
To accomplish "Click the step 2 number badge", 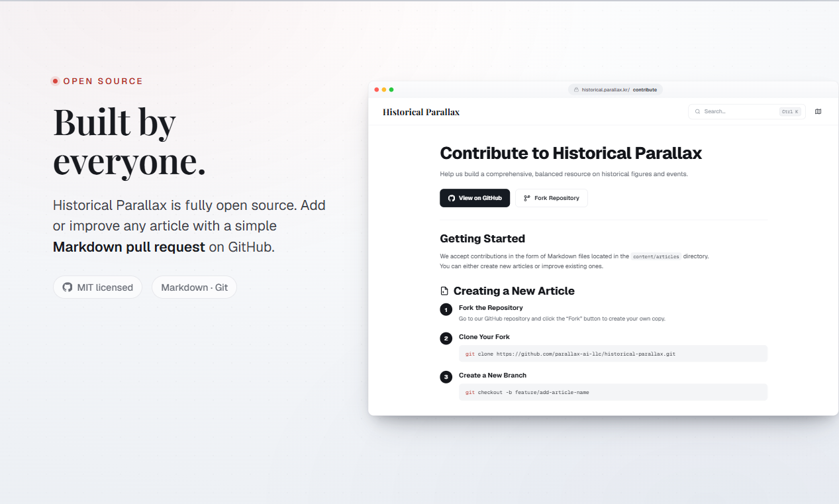I will tap(446, 338).
